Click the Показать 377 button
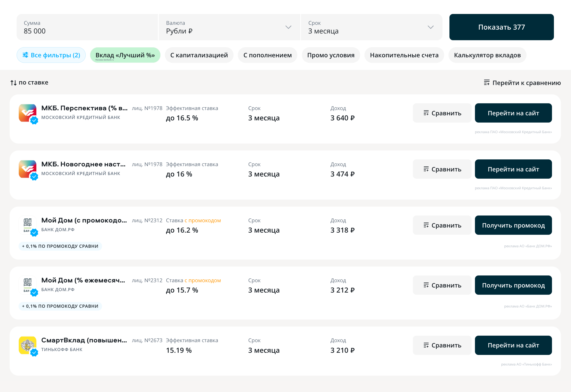Viewport: 571px width, 392px height. pyautogui.click(x=501, y=27)
